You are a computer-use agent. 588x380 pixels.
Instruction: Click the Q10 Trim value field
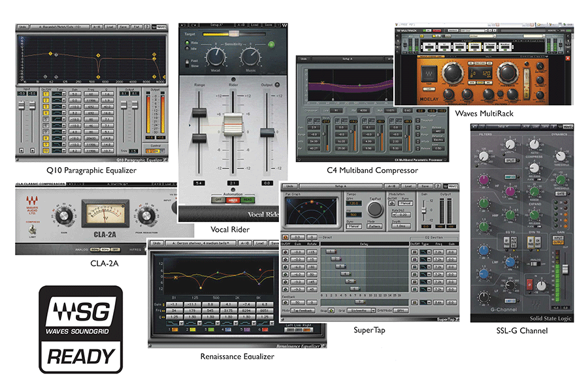click(133, 151)
